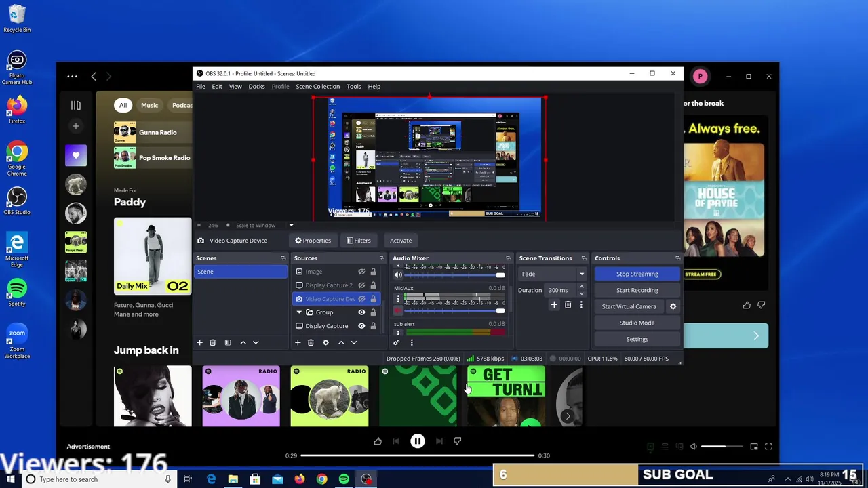This screenshot has height=488, width=868.
Task: Open Liked Songs heart tile in Spotify
Action: [76, 155]
